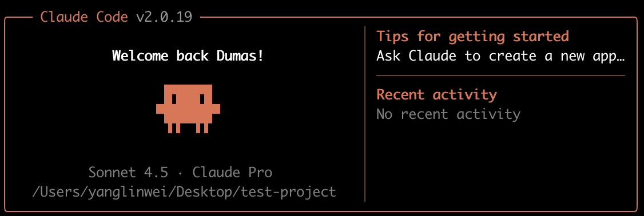
Task: Click the mascot's right eye
Action: click(x=202, y=99)
